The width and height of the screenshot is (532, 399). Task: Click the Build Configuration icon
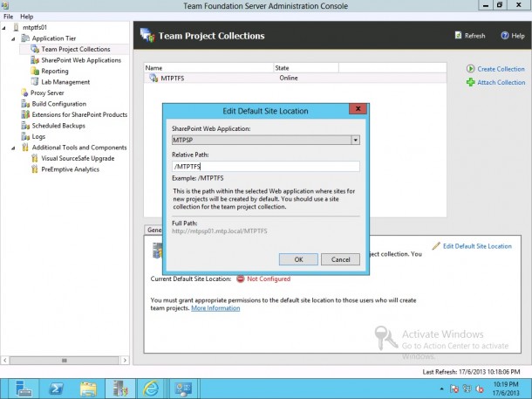(25, 103)
